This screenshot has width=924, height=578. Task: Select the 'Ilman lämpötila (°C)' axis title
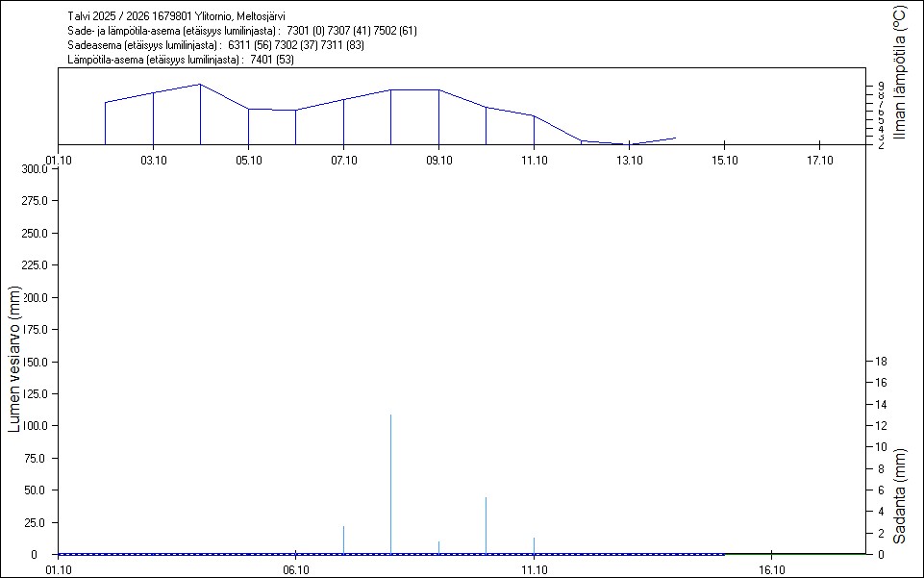click(900, 72)
